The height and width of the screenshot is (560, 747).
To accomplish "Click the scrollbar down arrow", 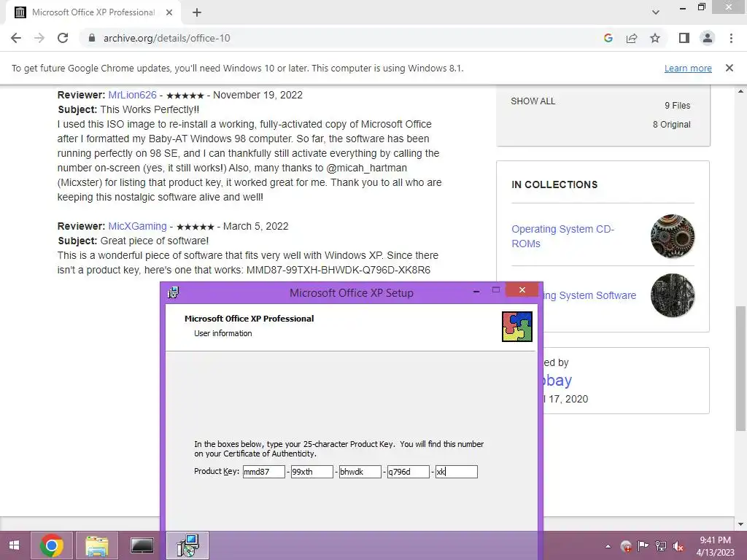I will click(740, 524).
